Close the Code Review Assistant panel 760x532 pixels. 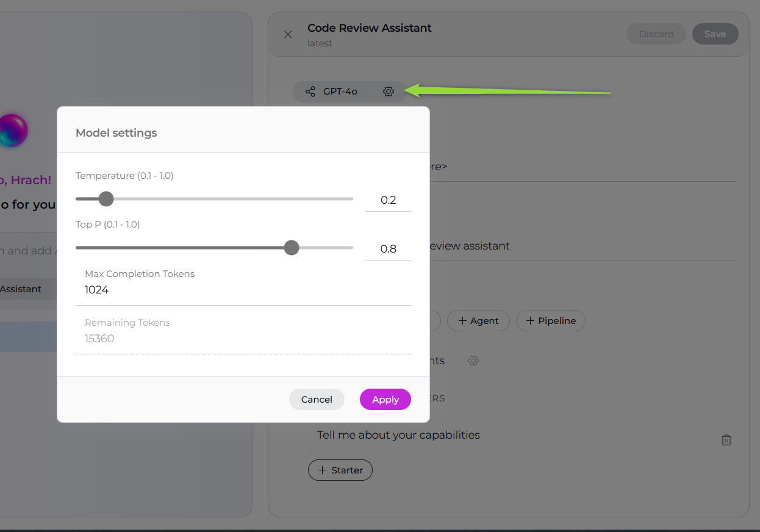(288, 34)
